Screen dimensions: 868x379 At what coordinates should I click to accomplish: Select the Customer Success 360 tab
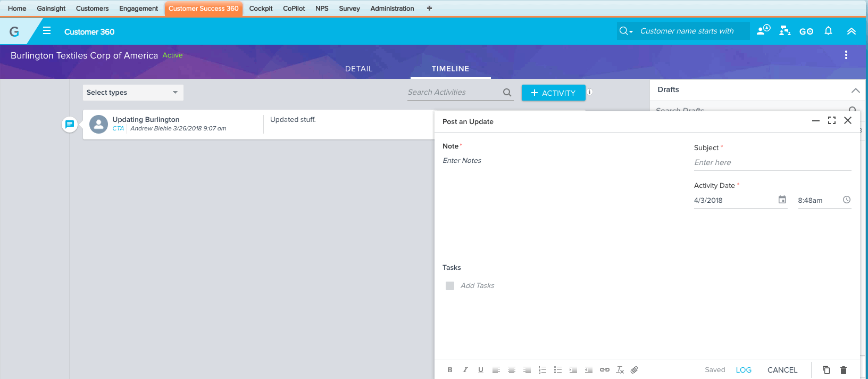click(203, 9)
